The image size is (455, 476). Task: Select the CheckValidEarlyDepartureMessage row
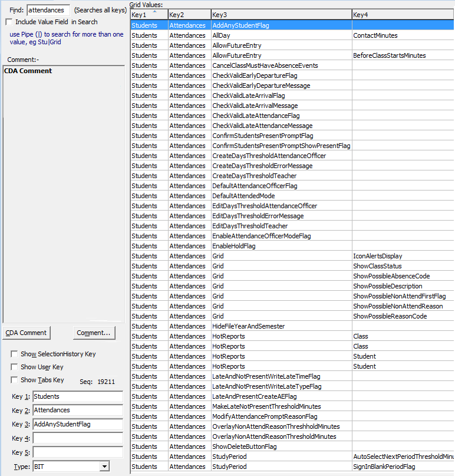pos(292,86)
